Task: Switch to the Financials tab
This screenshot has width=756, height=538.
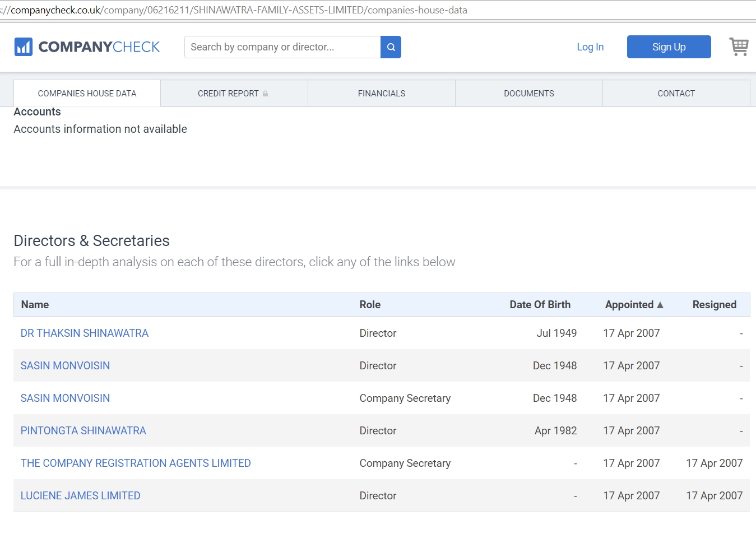Action: [x=381, y=94]
